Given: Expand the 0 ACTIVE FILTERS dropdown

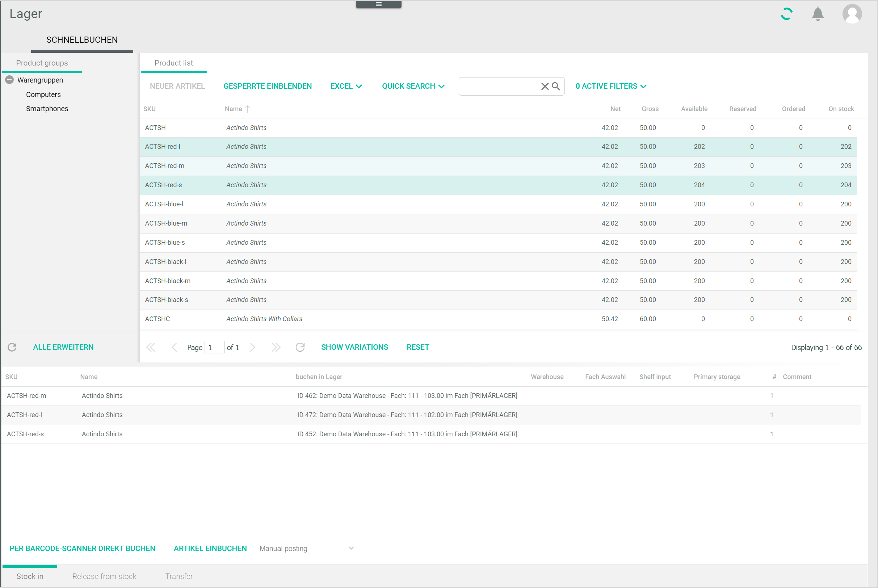Looking at the screenshot, I should pyautogui.click(x=611, y=86).
